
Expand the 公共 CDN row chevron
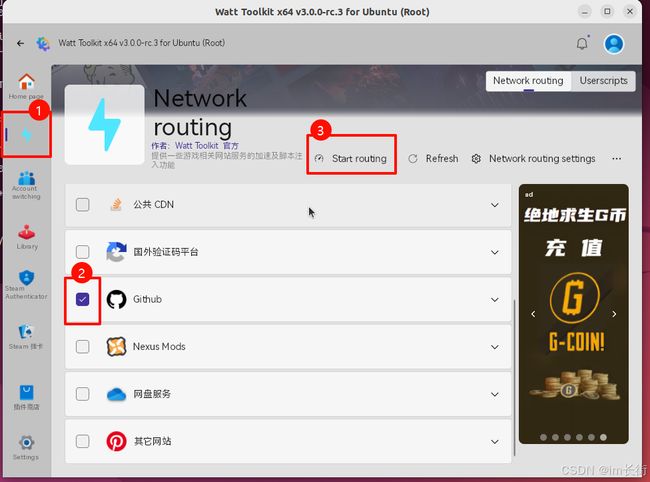click(x=495, y=205)
